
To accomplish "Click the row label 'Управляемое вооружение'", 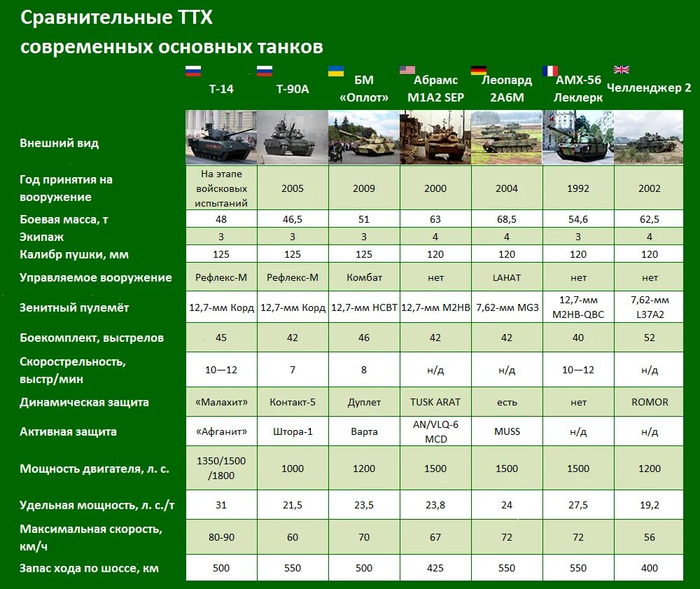I will pos(95,277).
